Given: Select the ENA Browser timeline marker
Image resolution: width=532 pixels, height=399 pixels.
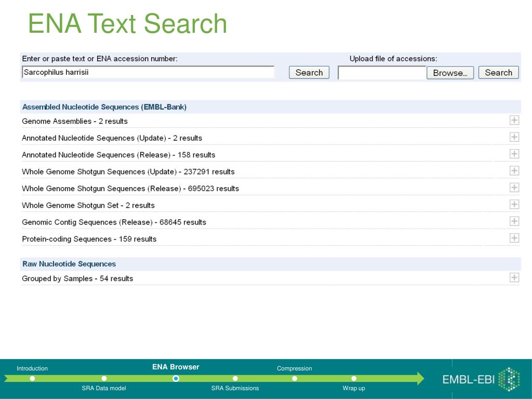Looking at the screenshot, I should point(176,378).
